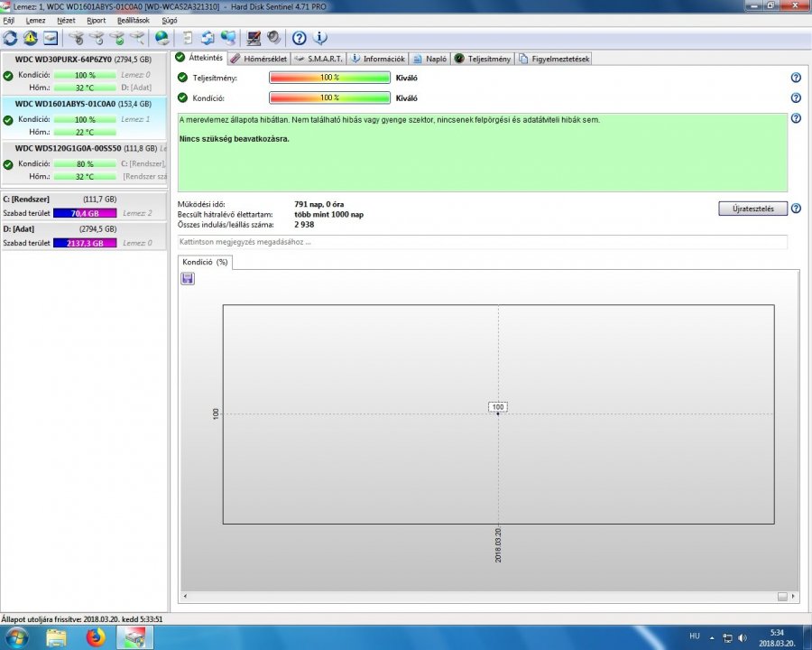Image resolution: width=812 pixels, height=650 pixels.
Task: Switch to the Információk tab
Action: point(378,59)
